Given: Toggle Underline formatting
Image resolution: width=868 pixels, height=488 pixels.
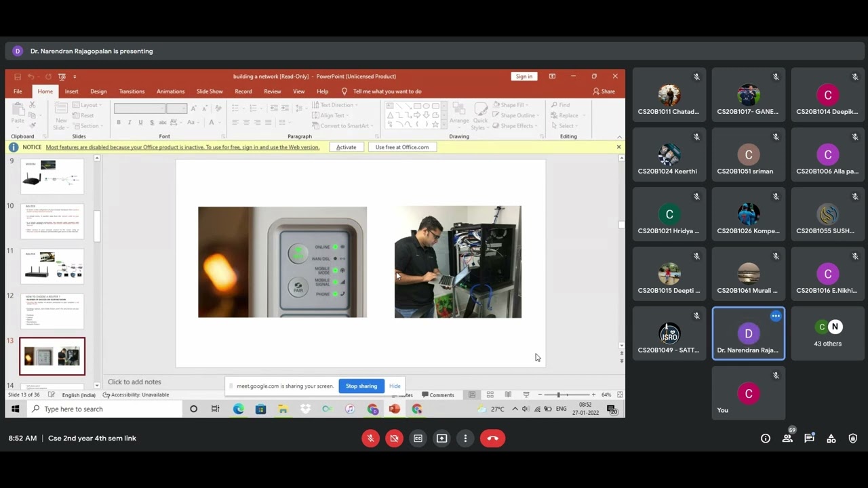Looking at the screenshot, I should click(x=140, y=123).
